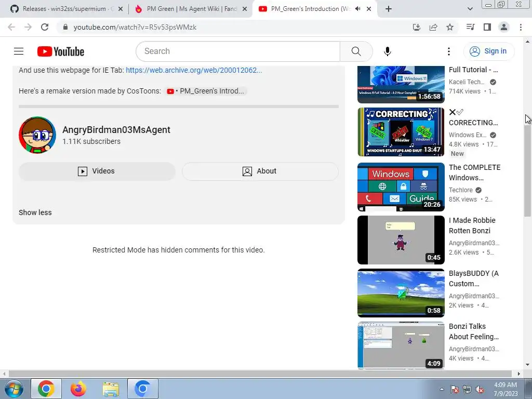This screenshot has width=532, height=399.
Task: Click the search magnifier button
Action: coord(356,51)
